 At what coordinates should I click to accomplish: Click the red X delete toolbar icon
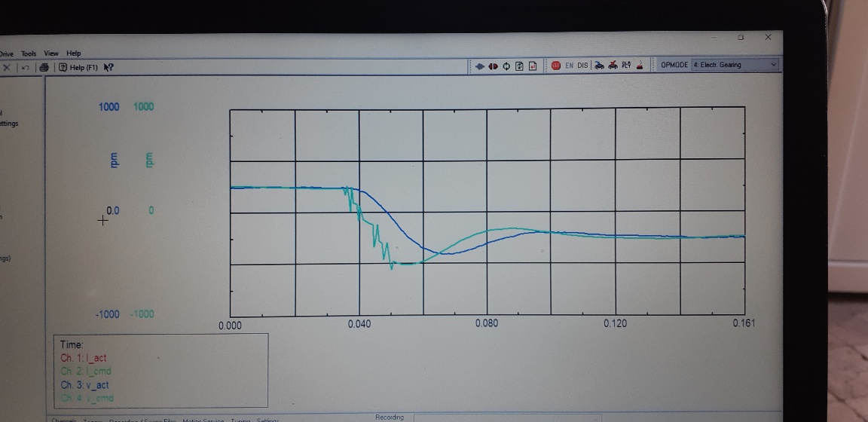coord(7,67)
